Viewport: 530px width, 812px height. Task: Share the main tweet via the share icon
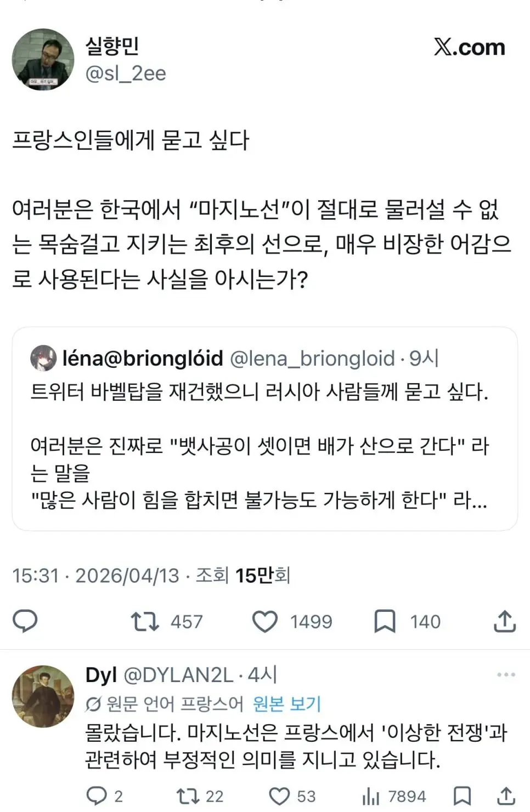coord(504,621)
